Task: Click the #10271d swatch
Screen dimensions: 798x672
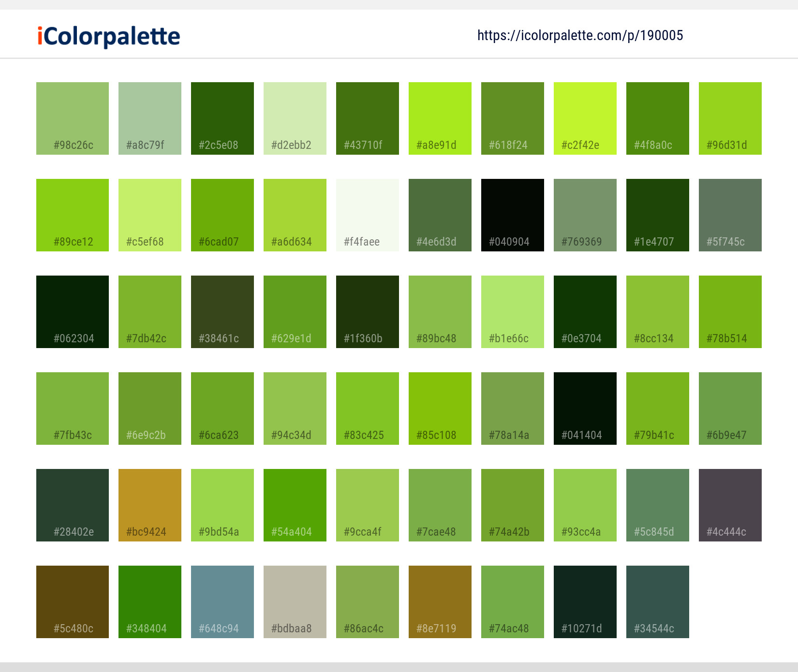Action: pos(585,602)
